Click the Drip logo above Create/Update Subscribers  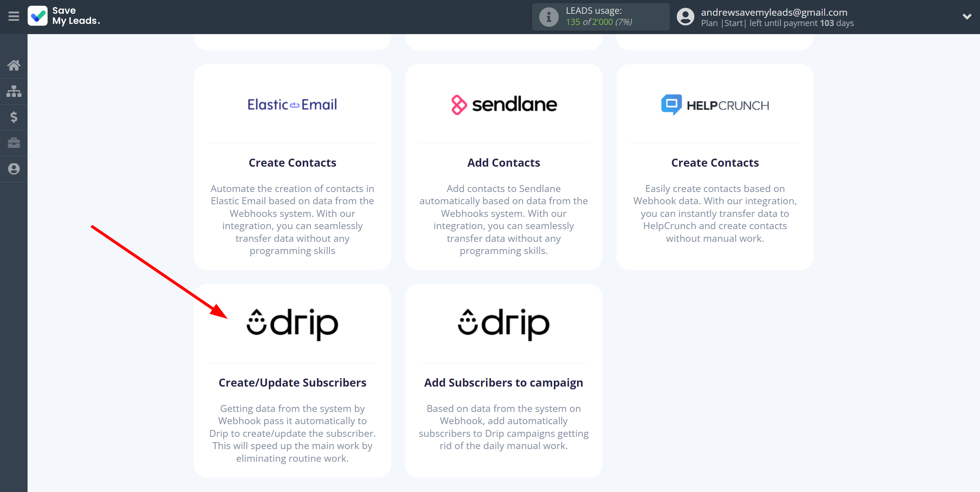point(292,324)
